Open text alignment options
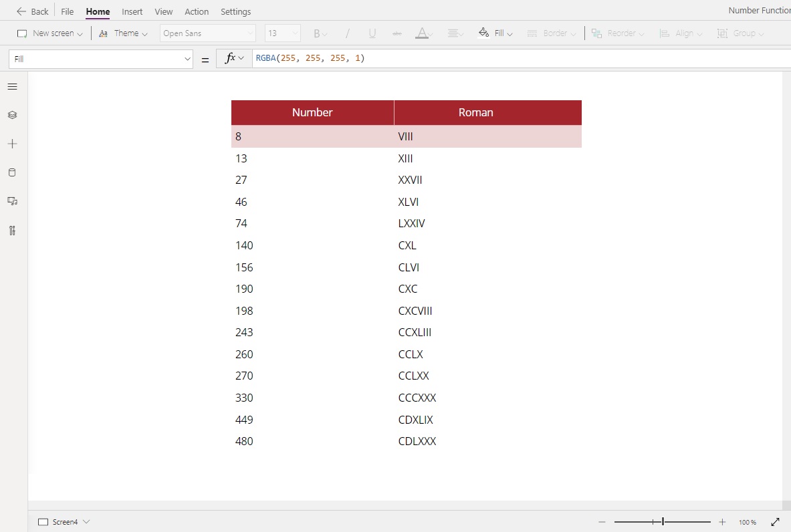Screen dimensions: 791x532 (455, 33)
